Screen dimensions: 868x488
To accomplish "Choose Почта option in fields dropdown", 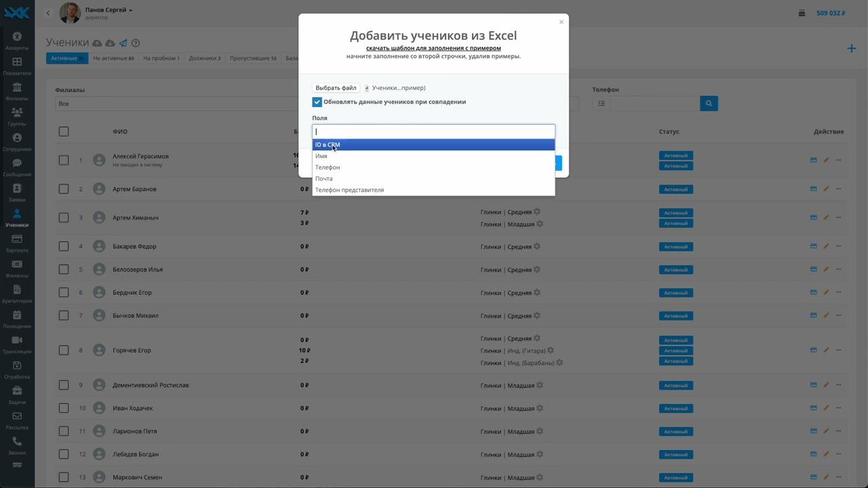I will click(433, 178).
